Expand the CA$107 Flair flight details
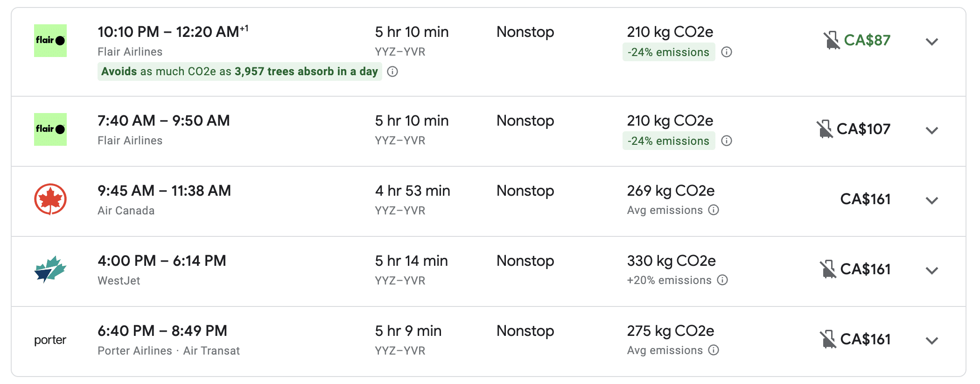 (932, 130)
